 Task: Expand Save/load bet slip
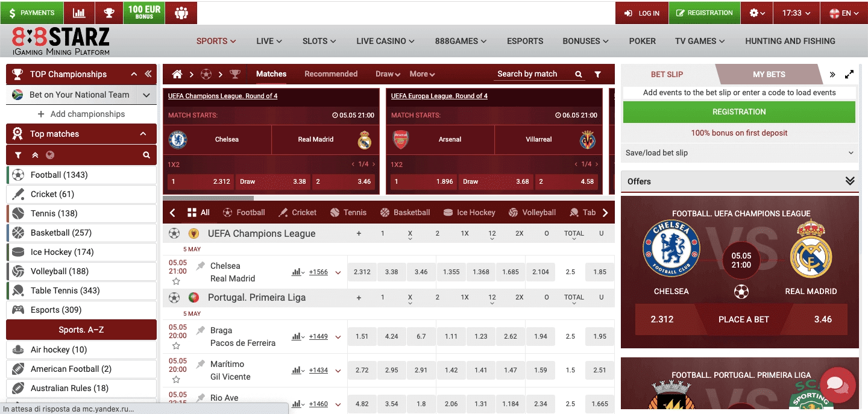point(740,153)
